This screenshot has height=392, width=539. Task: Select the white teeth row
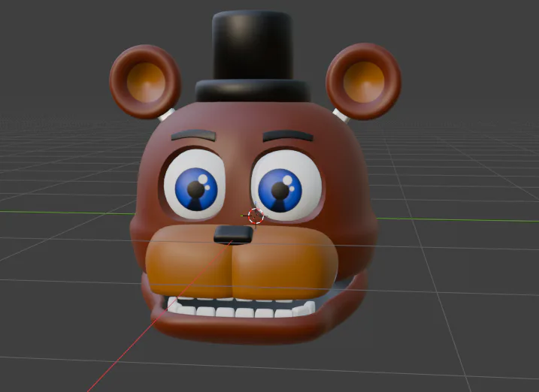[241, 308]
